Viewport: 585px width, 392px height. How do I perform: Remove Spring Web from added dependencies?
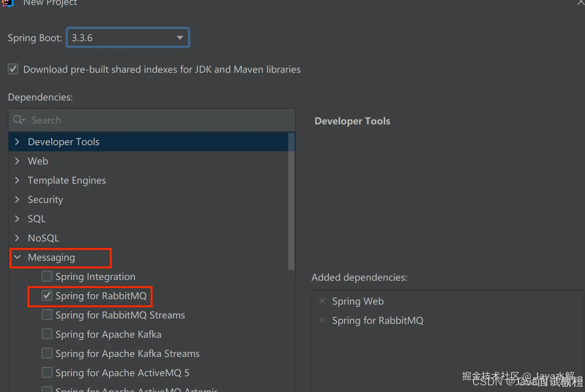click(x=322, y=301)
